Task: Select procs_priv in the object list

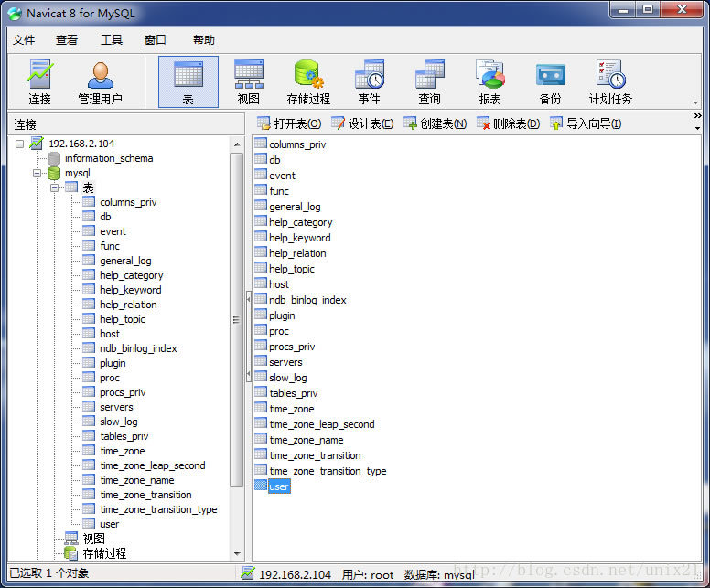Action: (292, 347)
